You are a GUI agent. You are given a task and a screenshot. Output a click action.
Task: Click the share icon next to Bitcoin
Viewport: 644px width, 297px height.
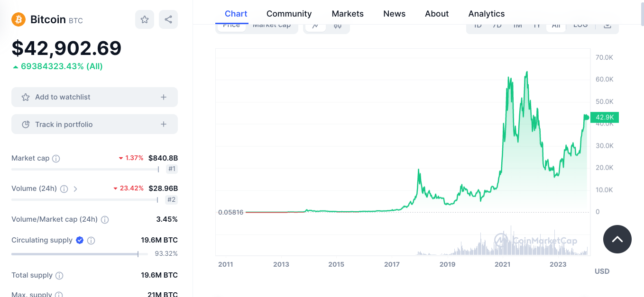click(x=168, y=19)
